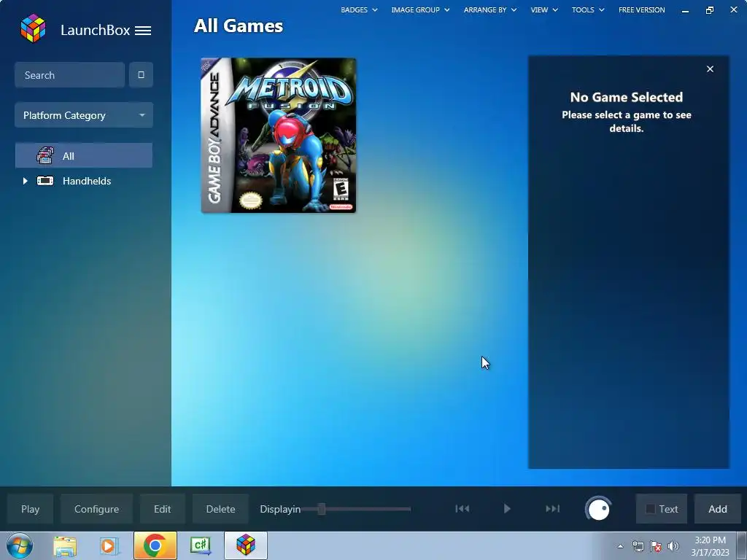Click the round volume knob

click(598, 509)
